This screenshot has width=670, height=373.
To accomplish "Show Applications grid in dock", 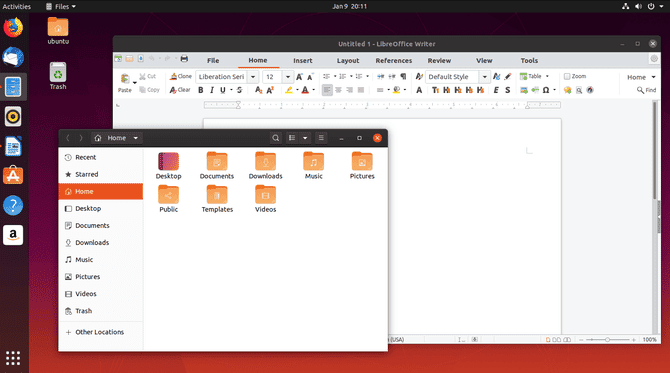I will [x=13, y=358].
